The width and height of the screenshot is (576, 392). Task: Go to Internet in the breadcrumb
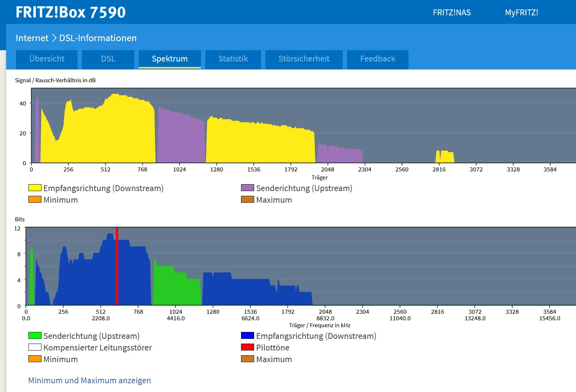pyautogui.click(x=32, y=38)
